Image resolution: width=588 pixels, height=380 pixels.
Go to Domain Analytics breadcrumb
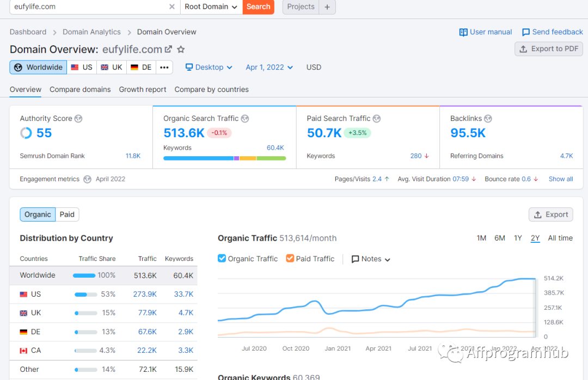coord(91,32)
